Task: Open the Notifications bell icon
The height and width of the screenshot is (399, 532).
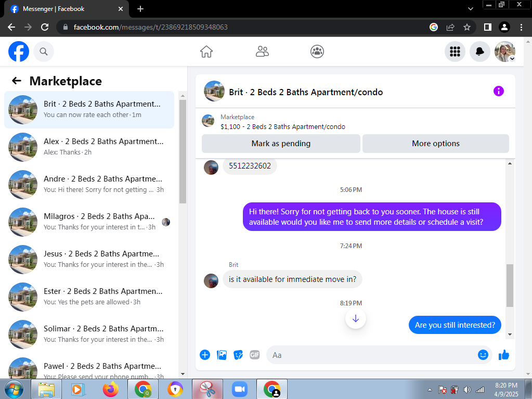Action: 480,52
